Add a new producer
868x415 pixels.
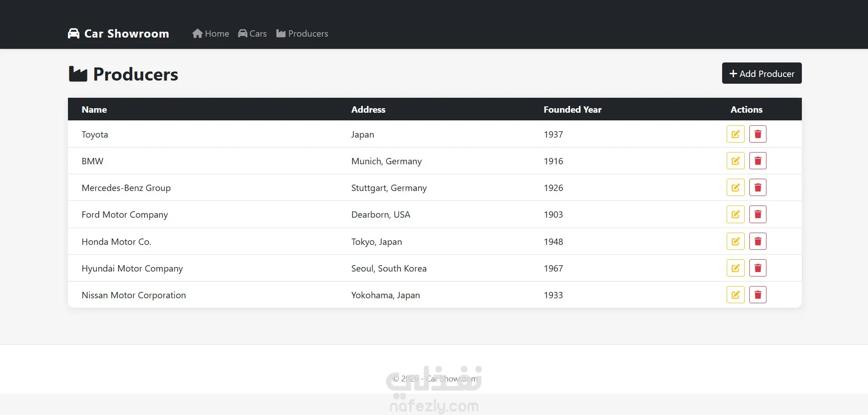coord(762,73)
